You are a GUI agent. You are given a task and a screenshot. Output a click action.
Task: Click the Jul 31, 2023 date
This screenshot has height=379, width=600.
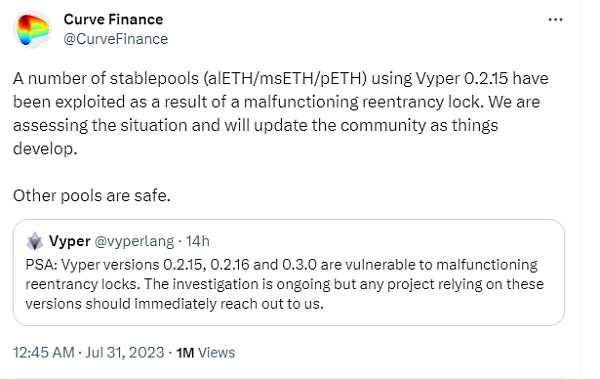[125, 353]
